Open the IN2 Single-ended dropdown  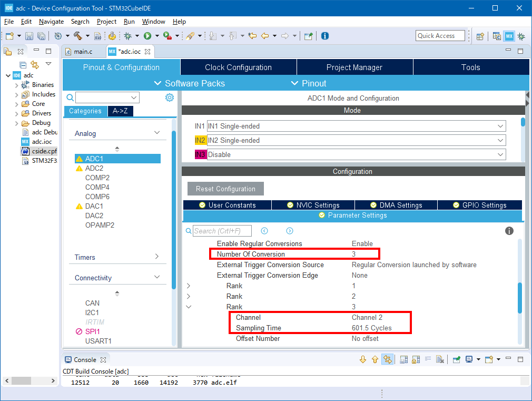[x=500, y=140]
